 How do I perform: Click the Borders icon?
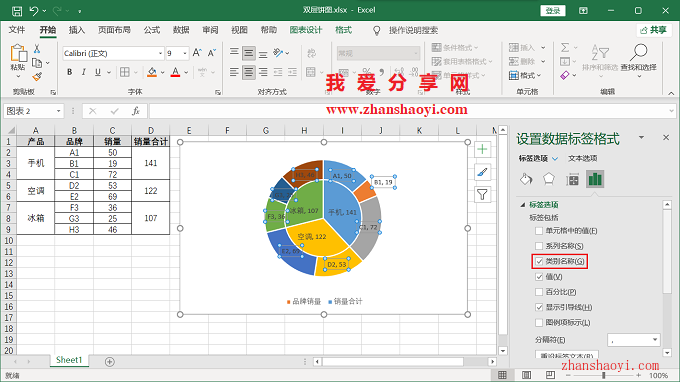coord(125,72)
